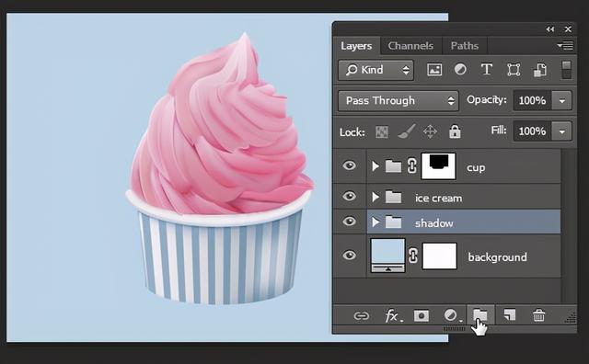Switch to the Paths tab
589x364 pixels.
[x=464, y=46]
